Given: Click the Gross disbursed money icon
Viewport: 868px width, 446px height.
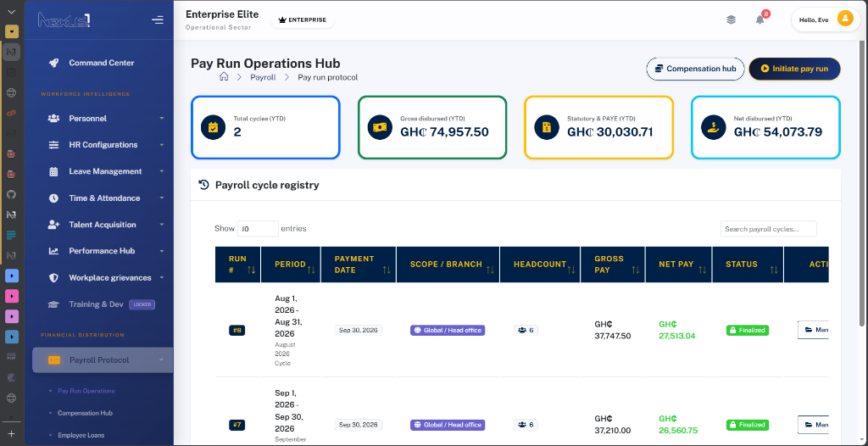Looking at the screenshot, I should [380, 127].
